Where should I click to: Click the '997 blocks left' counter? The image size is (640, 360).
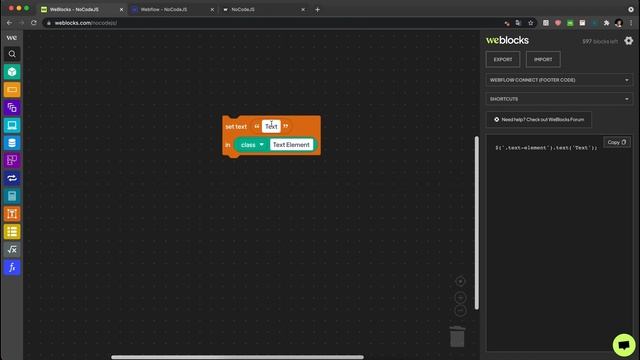600,41
